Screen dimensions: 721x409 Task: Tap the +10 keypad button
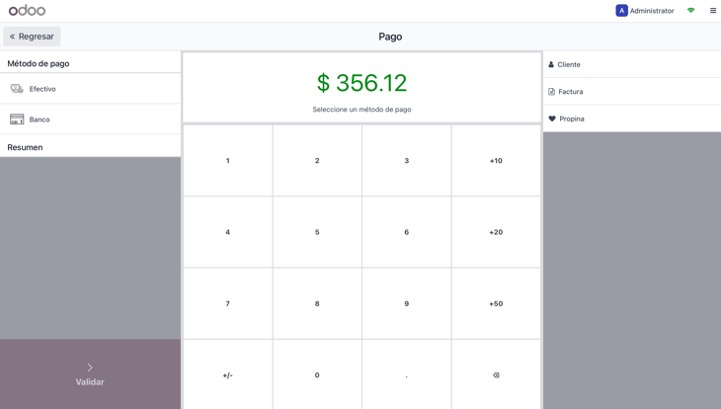(496, 161)
